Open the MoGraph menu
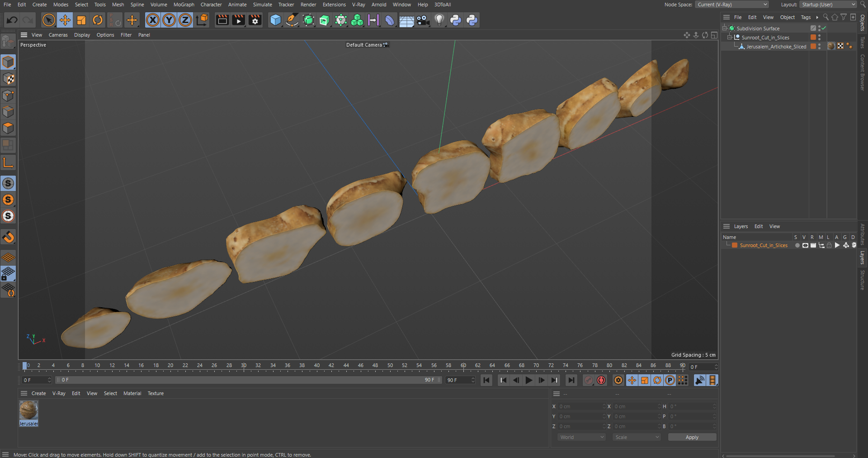 [x=184, y=5]
